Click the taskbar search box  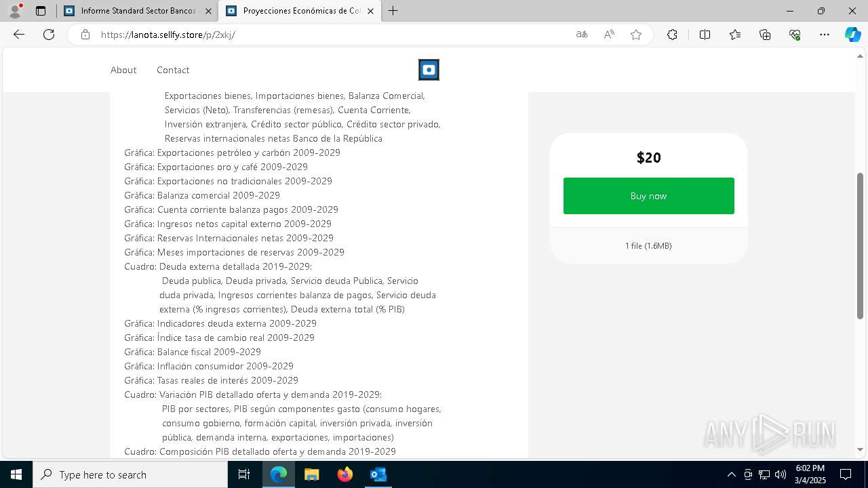[x=130, y=474]
